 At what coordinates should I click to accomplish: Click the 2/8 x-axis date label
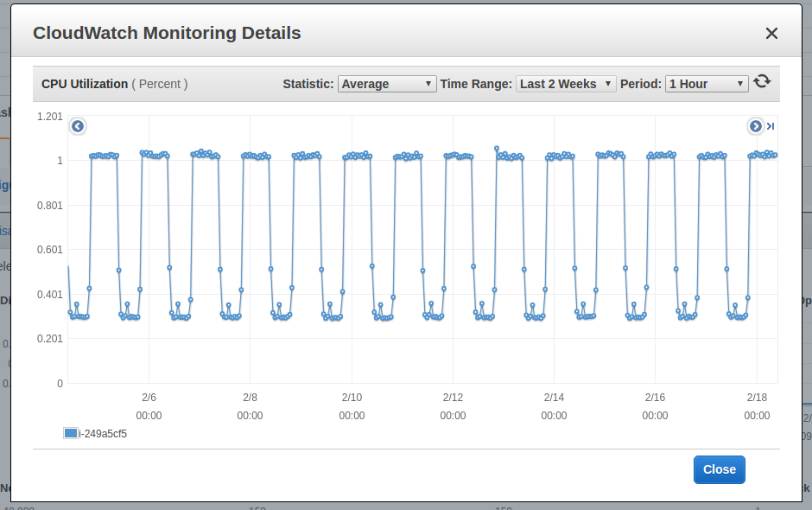pos(251,398)
